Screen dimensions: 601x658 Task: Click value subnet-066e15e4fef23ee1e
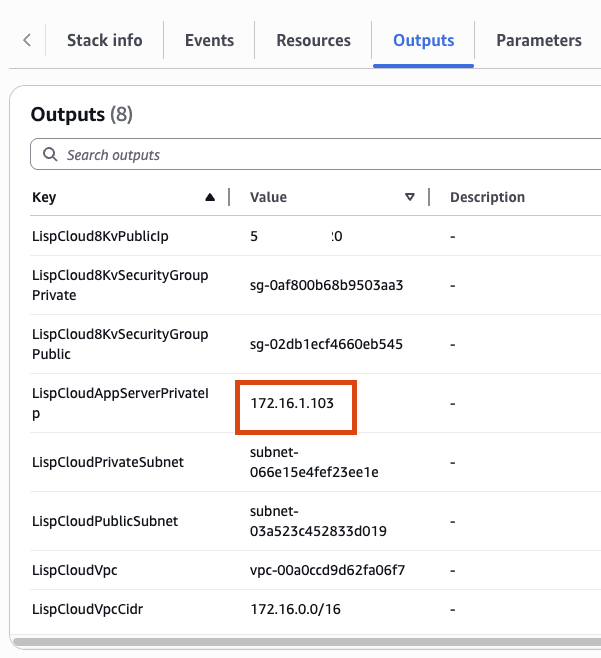[314, 462]
